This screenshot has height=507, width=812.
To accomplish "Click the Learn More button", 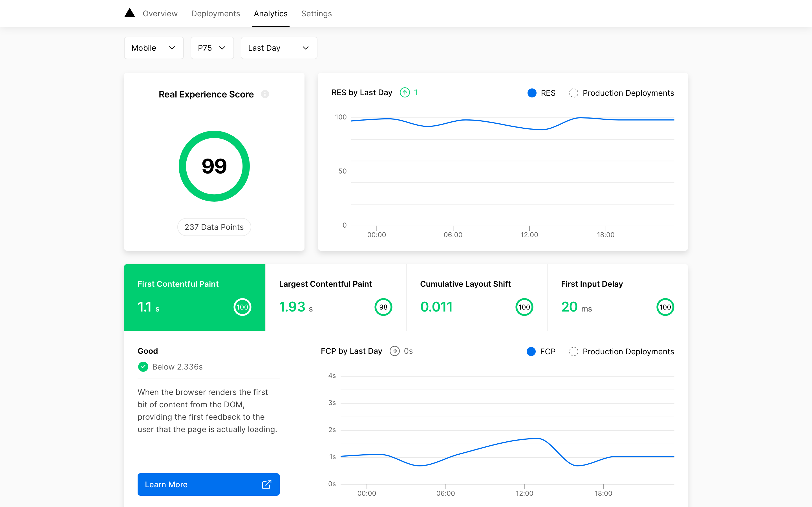I will 208,484.
